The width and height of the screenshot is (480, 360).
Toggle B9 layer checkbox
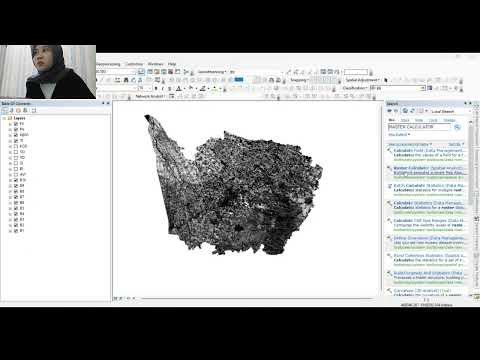[16, 186]
